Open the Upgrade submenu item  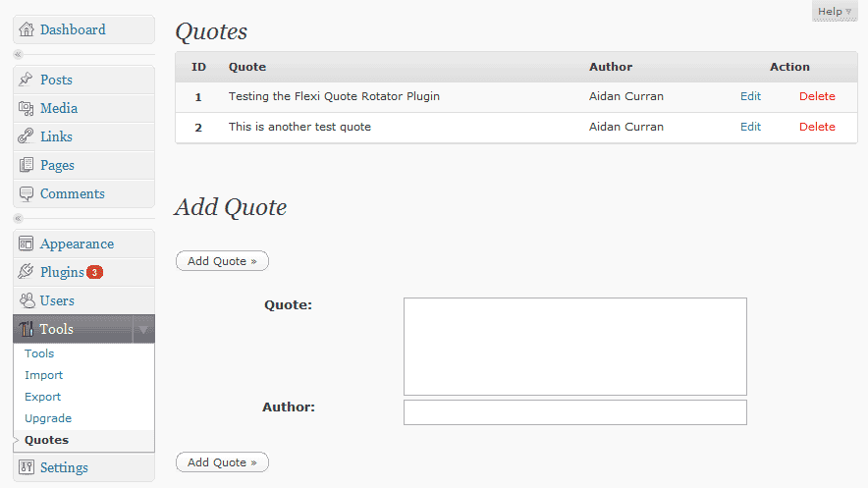click(x=47, y=418)
